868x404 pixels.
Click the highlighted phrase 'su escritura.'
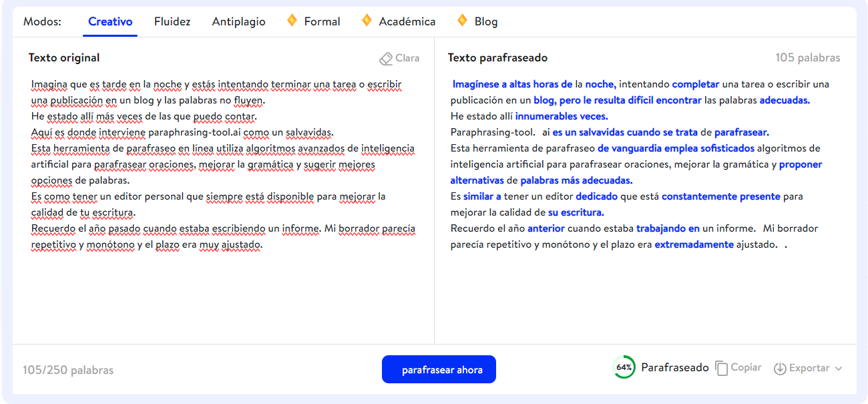pyautogui.click(x=576, y=212)
